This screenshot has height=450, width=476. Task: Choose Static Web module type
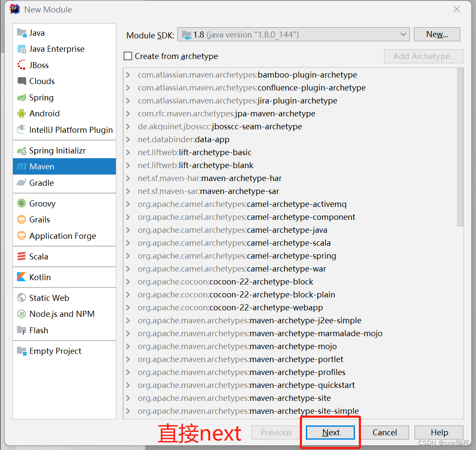point(64,297)
